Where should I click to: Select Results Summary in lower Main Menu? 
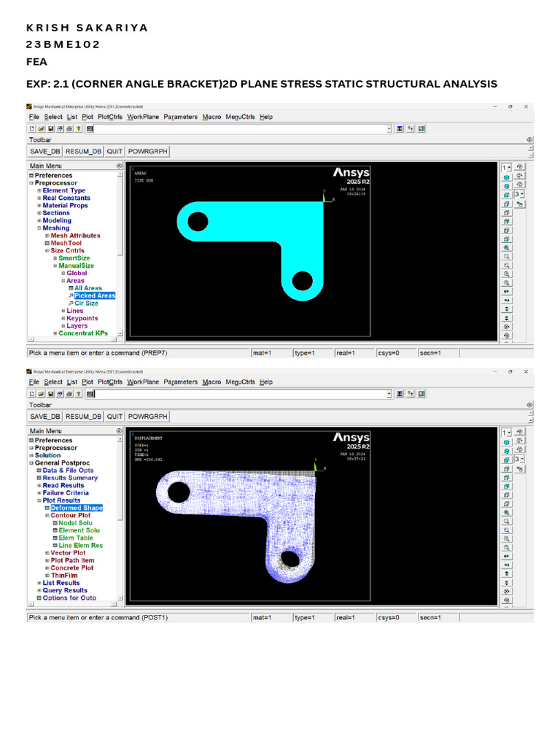[70, 478]
